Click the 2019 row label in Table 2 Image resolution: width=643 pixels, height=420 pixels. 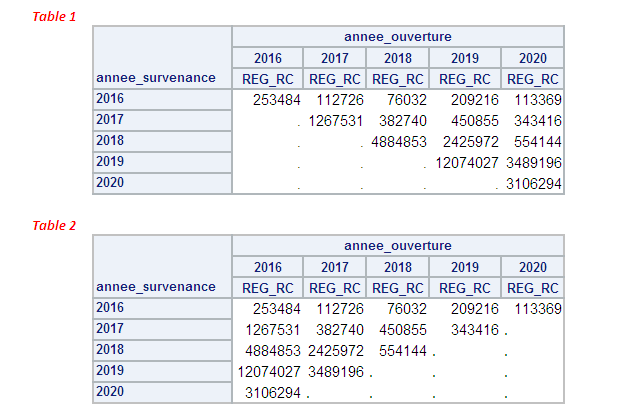coord(110,371)
